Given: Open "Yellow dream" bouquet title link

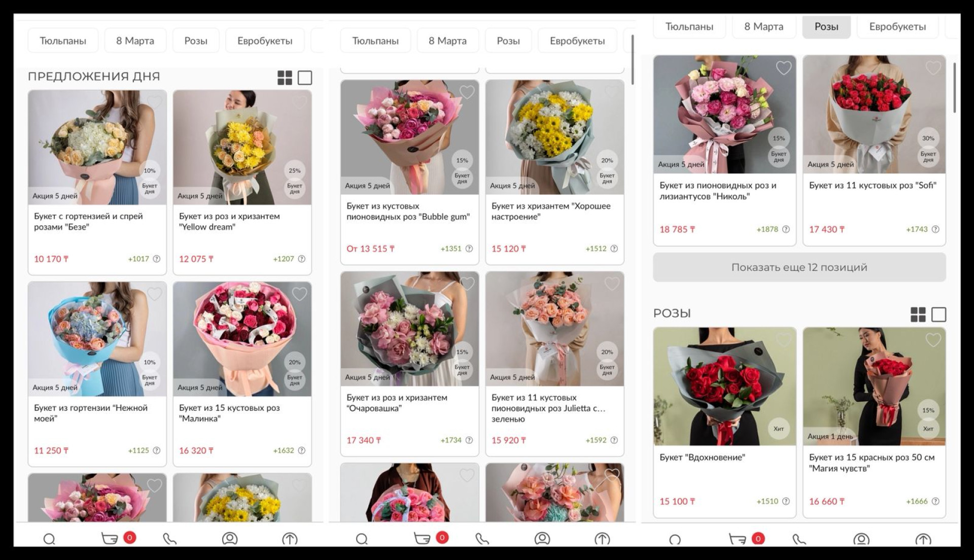Looking at the screenshot, I should click(x=229, y=222).
